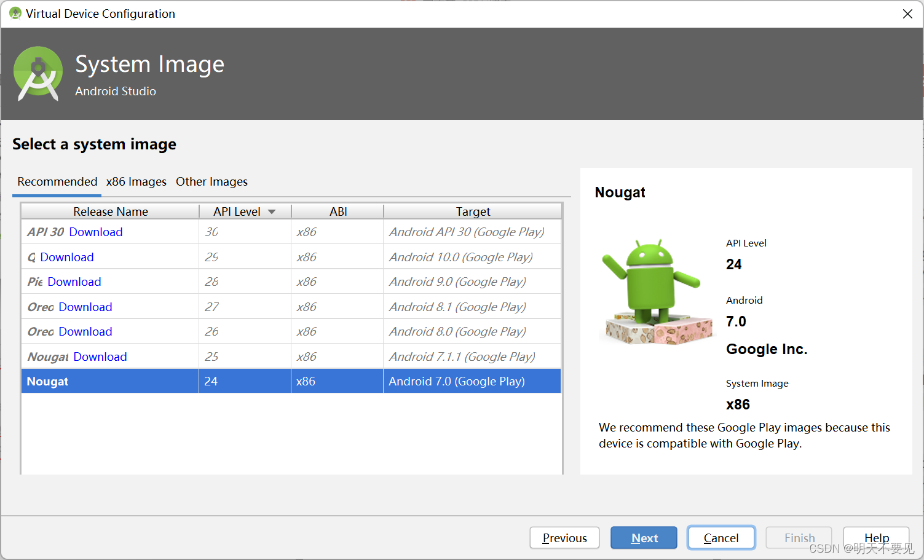Select the Android 10.0 (Google Play) target cell

coord(472,257)
